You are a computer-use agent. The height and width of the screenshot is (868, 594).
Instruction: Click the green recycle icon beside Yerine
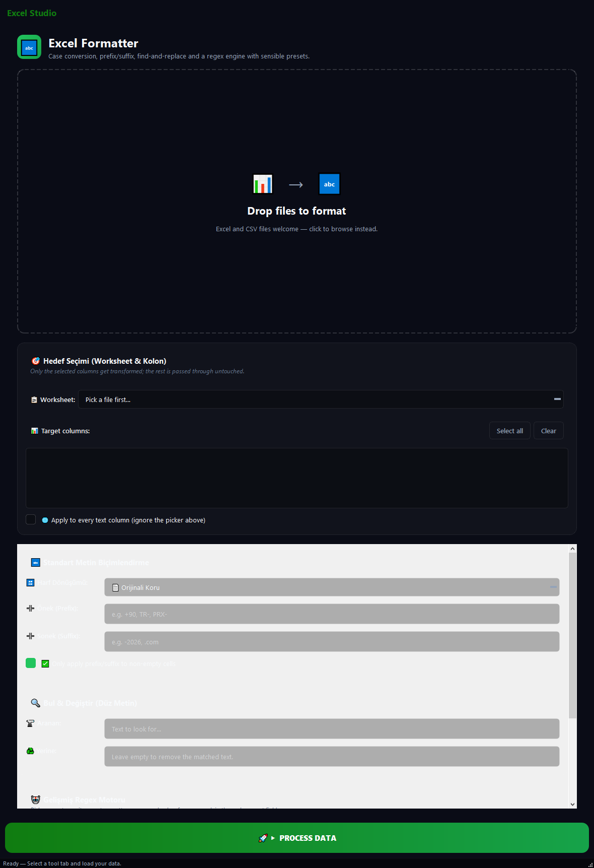pos(30,751)
